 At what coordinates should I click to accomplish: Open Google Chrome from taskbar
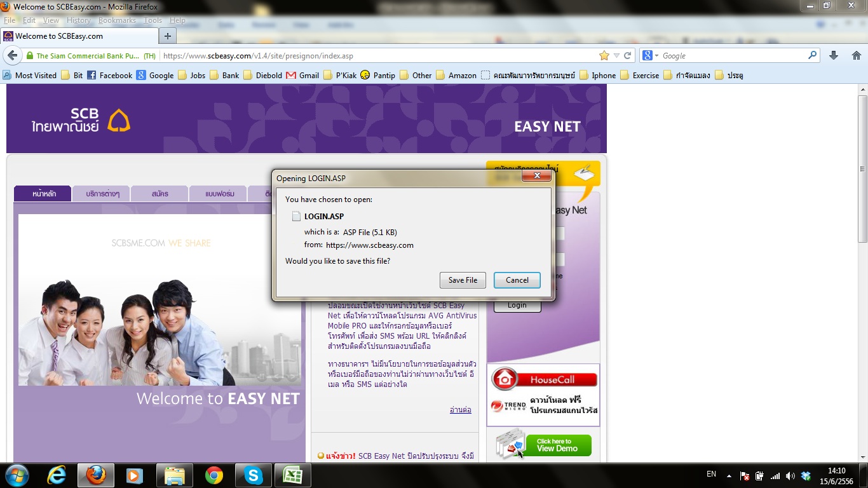[214, 475]
